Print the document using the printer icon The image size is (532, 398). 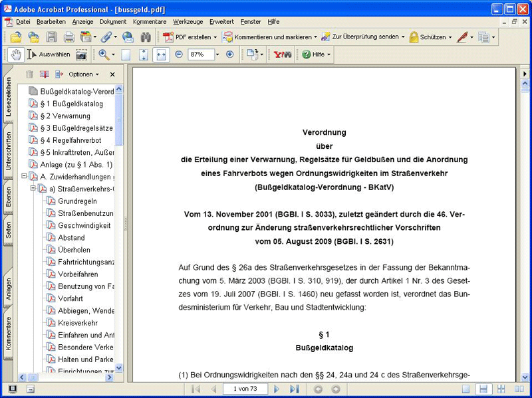pyautogui.click(x=69, y=37)
